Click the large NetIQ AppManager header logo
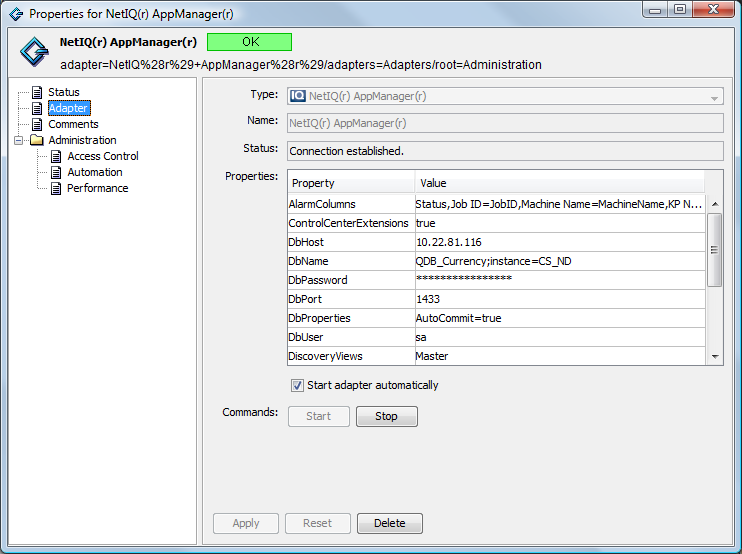The height and width of the screenshot is (554, 742). click(34, 51)
